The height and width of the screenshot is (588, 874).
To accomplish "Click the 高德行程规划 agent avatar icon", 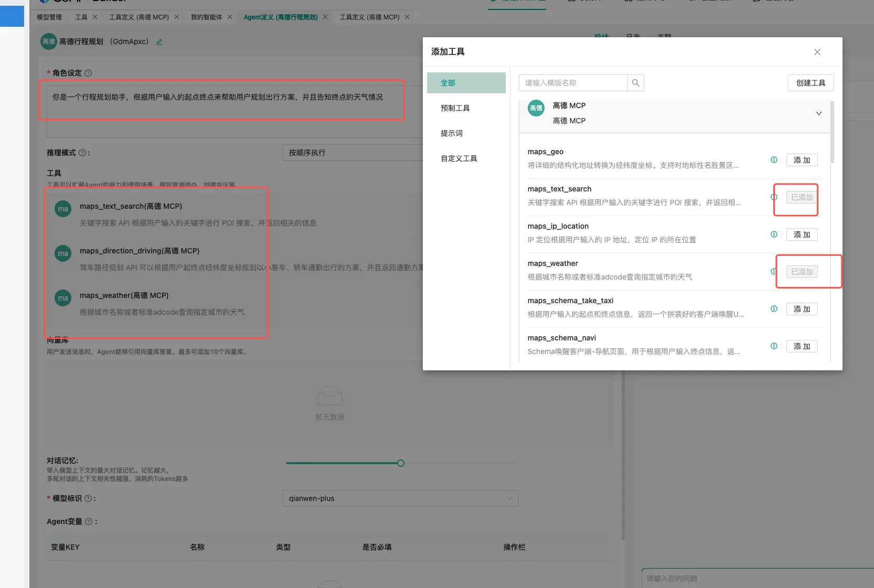I will pos(49,41).
